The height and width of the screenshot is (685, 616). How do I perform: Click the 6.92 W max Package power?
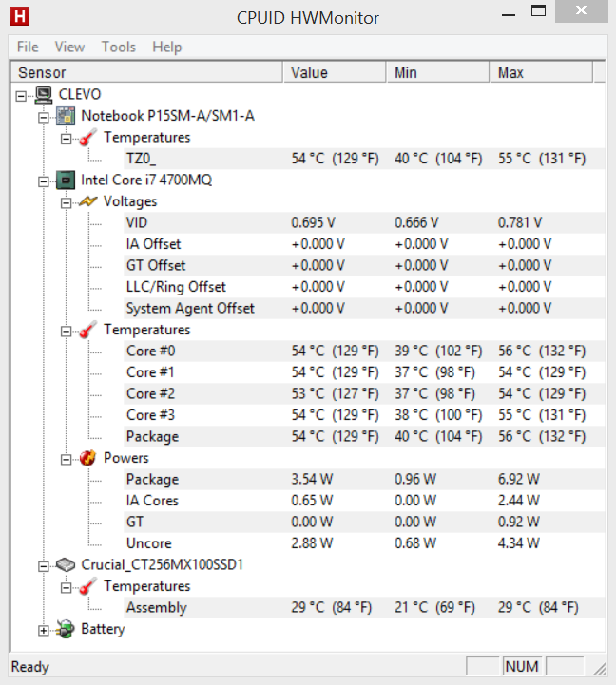(x=519, y=479)
